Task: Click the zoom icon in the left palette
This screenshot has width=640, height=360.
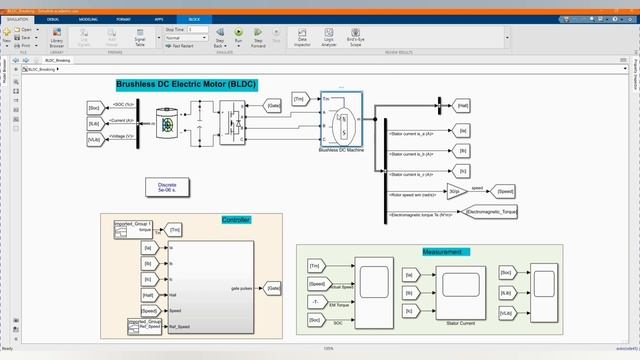Action: [x=16, y=82]
